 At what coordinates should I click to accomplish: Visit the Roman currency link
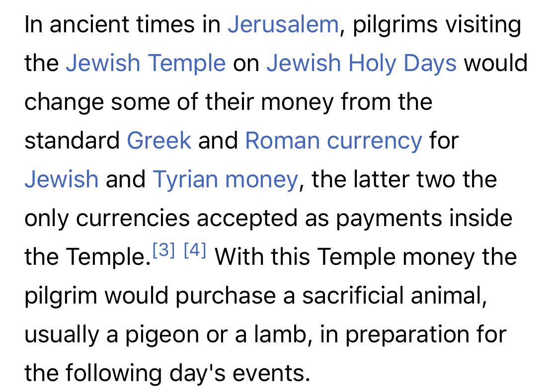(334, 141)
